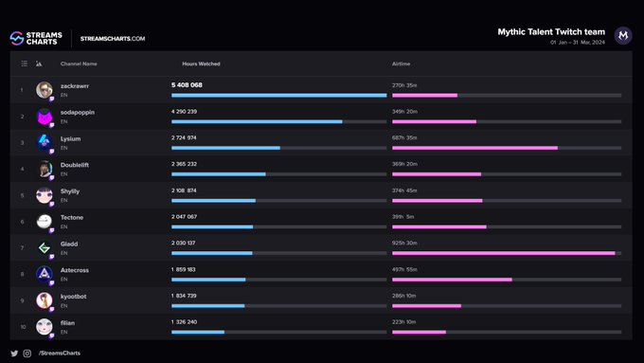Viewport: 644px width, 363px height.
Task: Select the value 4 290 239
Action: (184, 112)
